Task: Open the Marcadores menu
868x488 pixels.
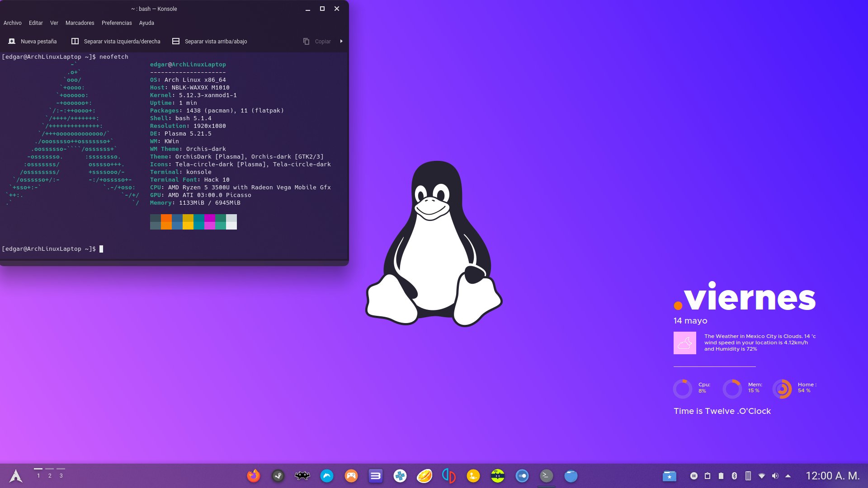Action: point(80,23)
